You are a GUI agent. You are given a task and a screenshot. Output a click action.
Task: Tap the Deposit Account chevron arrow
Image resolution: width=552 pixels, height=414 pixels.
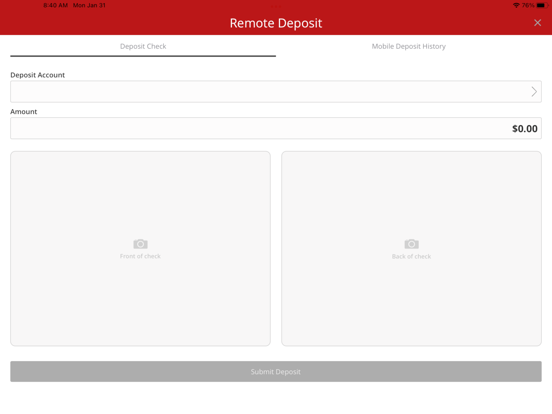point(534,92)
